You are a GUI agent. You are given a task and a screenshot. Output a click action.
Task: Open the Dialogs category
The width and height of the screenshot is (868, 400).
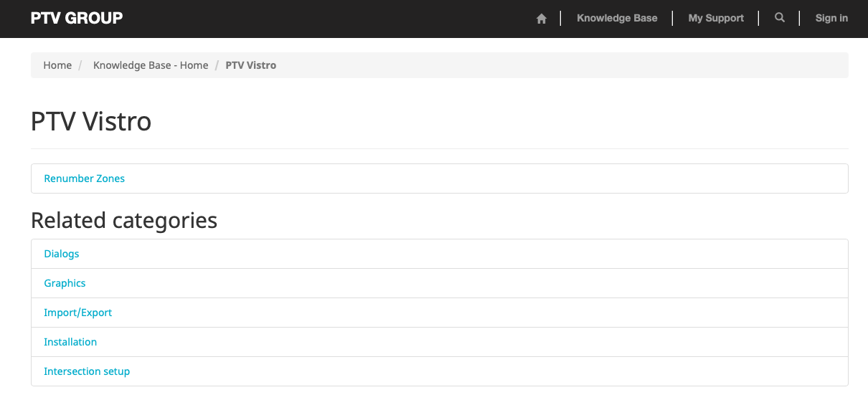pos(62,254)
